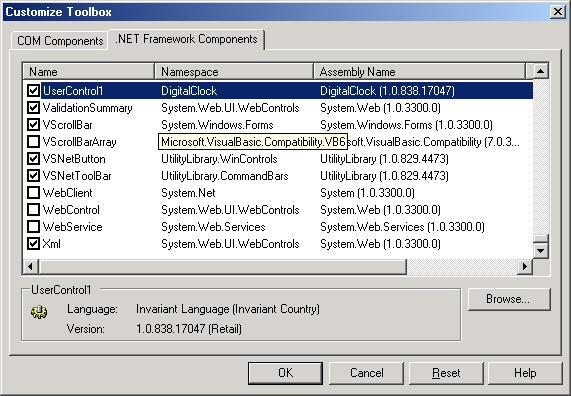
Task: Select the VScrollBar row name
Action: coord(67,125)
